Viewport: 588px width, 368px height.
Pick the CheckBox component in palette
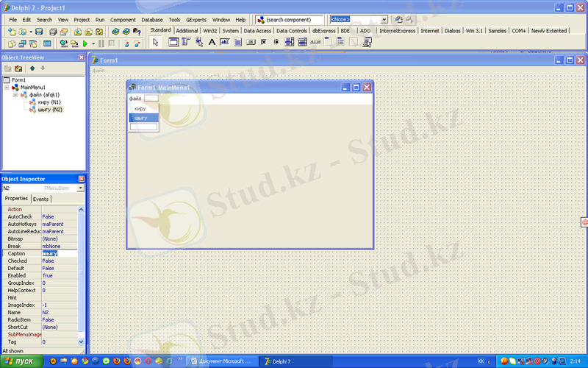pyautogui.click(x=264, y=42)
